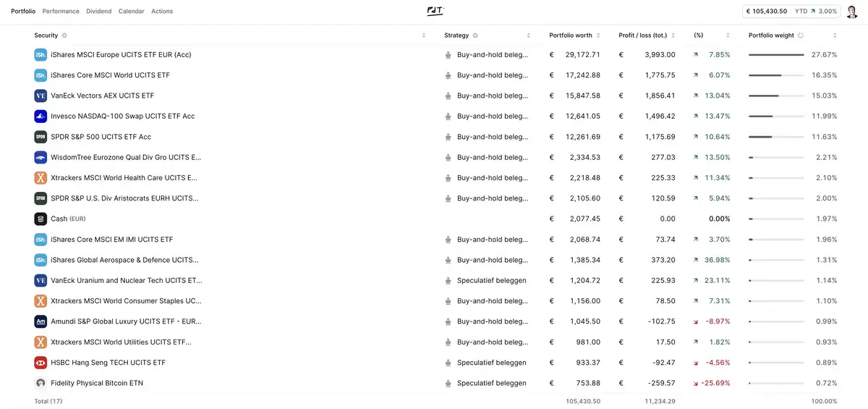
Task: Click the Amundi S&P Global Luxury logo icon
Action: click(x=41, y=321)
